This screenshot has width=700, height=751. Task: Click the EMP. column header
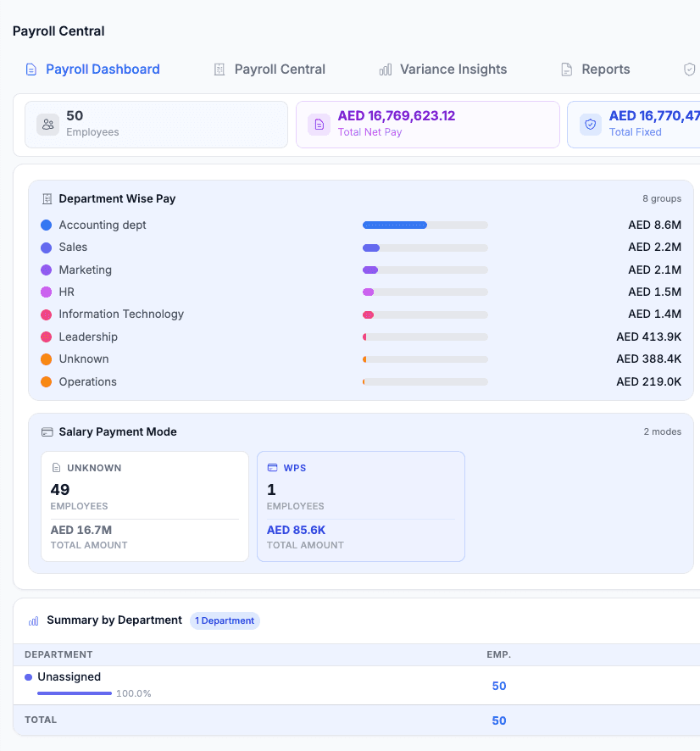499,654
